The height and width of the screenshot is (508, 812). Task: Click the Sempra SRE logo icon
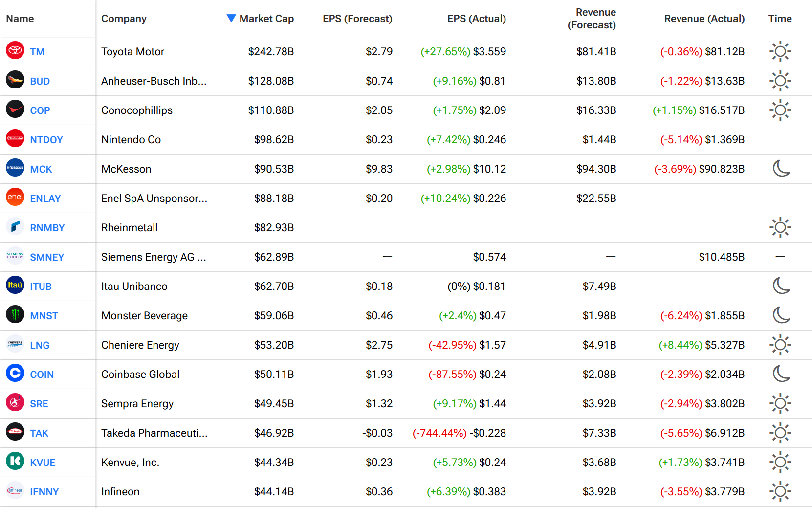click(15, 402)
